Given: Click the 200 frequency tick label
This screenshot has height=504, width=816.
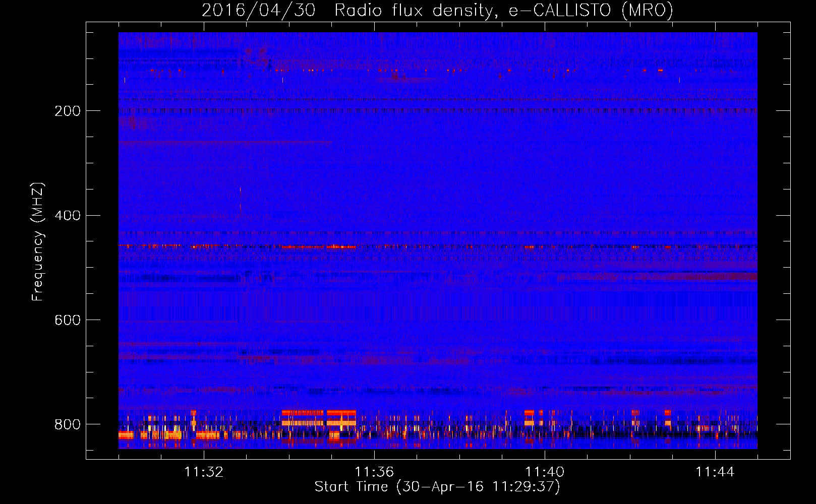Looking at the screenshot, I should (x=68, y=111).
